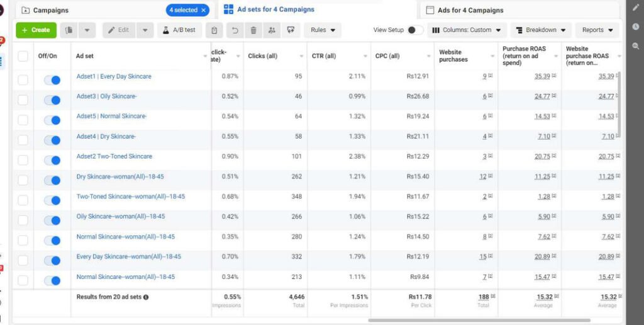The width and height of the screenshot is (644, 325).
Task: Open the dropdown arrow next to Edit
Action: click(x=145, y=30)
